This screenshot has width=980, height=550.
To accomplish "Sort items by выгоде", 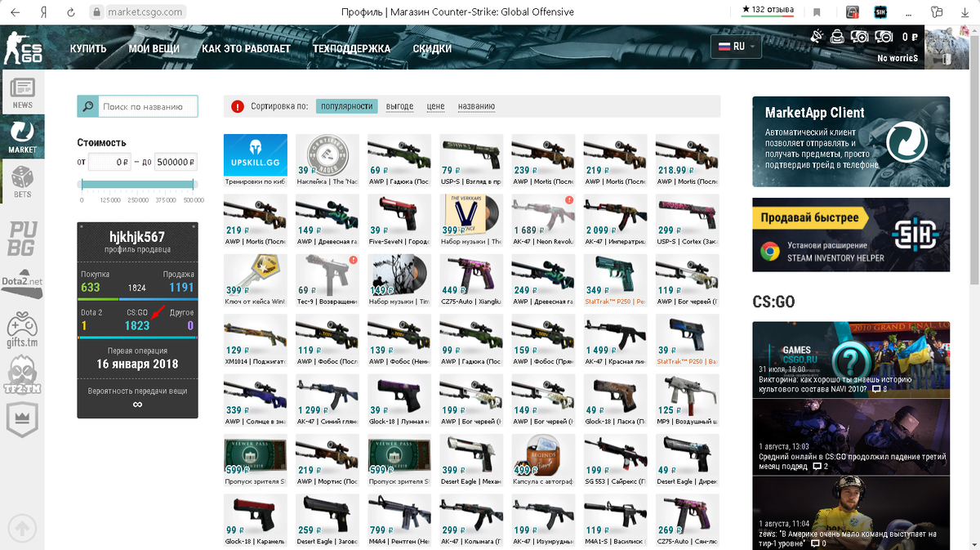I will point(399,106).
